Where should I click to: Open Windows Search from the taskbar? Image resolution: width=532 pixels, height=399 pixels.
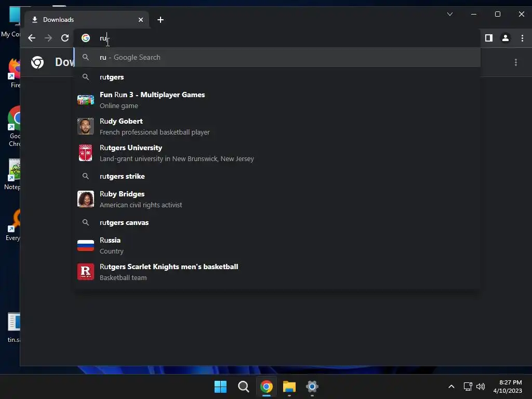[x=243, y=387]
